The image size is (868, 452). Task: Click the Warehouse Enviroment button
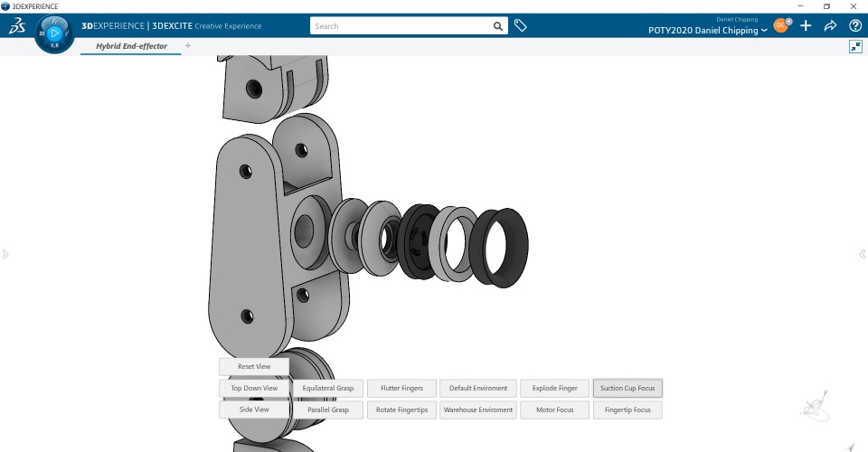[478, 410]
